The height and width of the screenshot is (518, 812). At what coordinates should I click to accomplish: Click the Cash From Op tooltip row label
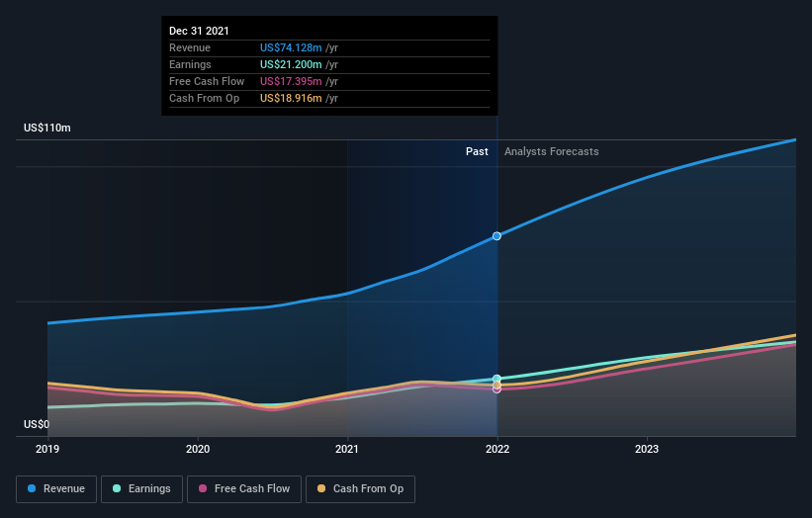204,98
